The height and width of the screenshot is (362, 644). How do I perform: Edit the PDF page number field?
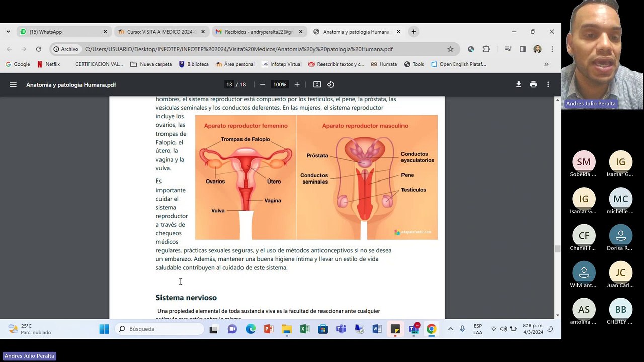(x=229, y=84)
